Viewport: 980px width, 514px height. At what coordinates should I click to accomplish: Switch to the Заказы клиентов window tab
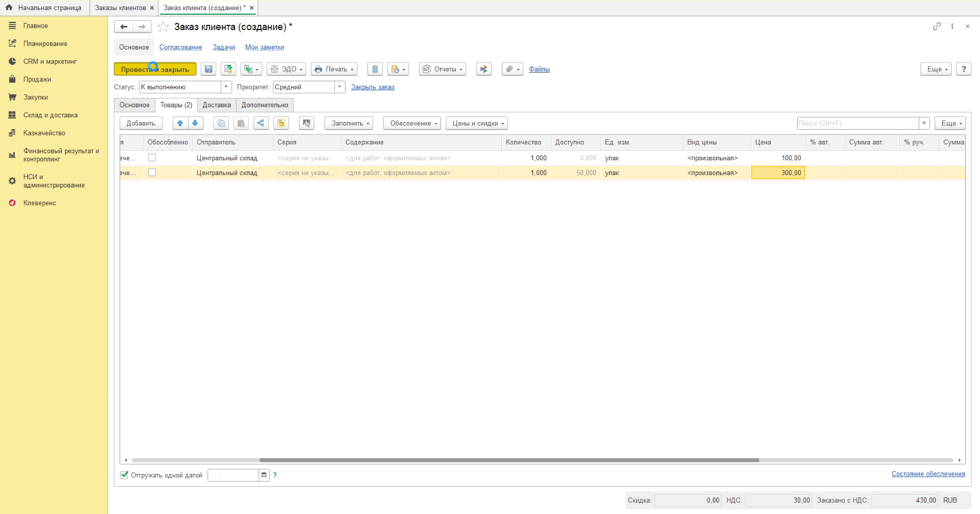(x=120, y=8)
